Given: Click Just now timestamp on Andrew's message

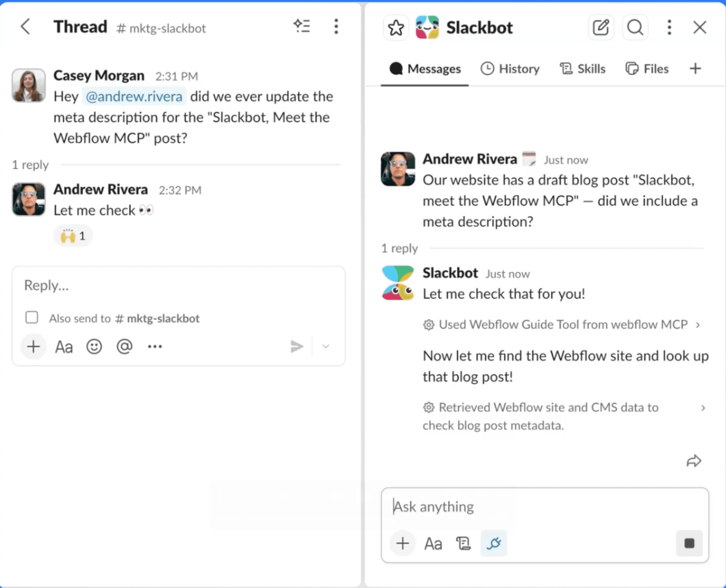Looking at the screenshot, I should tap(566, 160).
